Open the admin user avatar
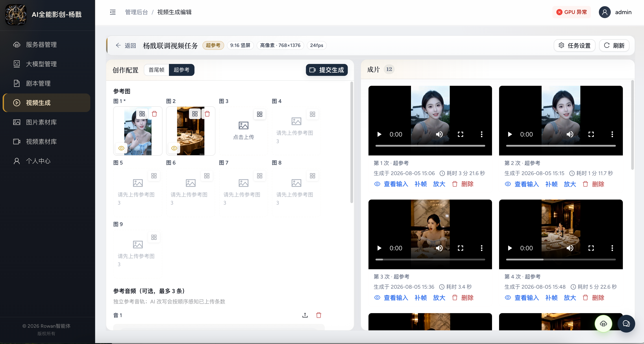 click(x=605, y=12)
